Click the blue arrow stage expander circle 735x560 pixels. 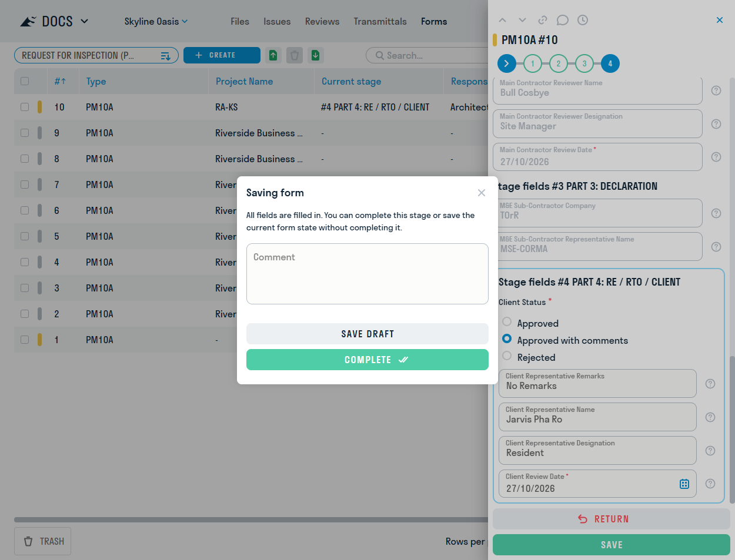coord(507,63)
